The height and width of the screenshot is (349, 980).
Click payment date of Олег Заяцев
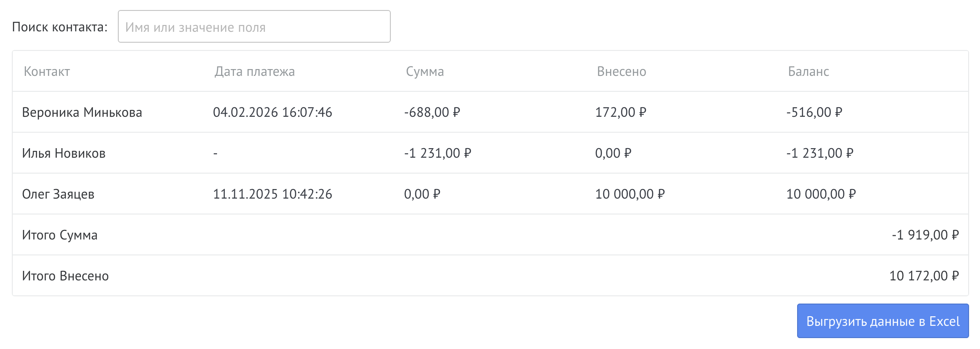[273, 194]
